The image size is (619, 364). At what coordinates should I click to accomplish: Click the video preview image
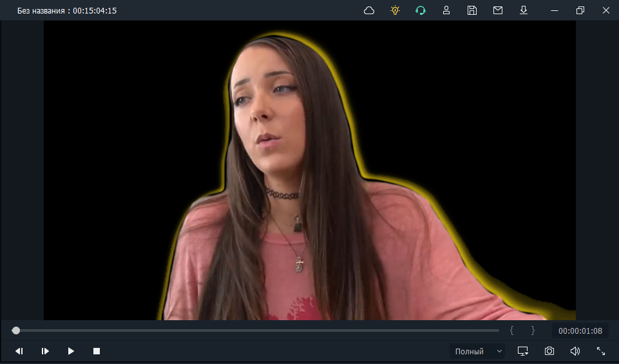pos(309,170)
